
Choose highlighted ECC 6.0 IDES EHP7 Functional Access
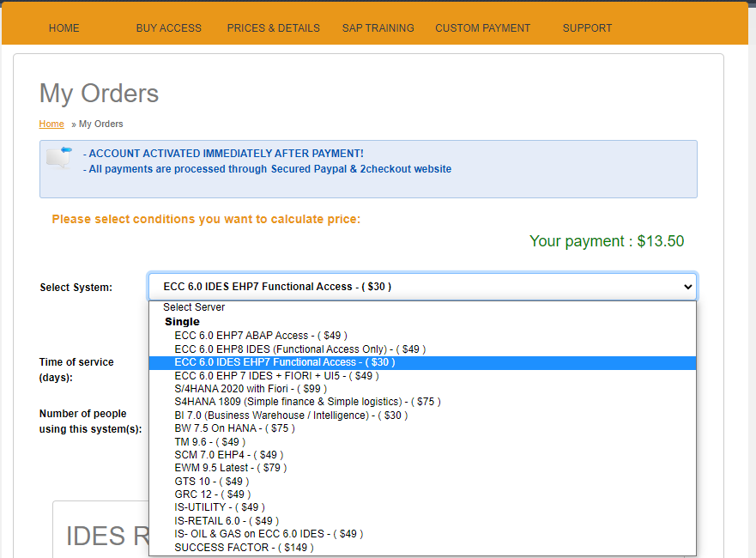pyautogui.click(x=422, y=362)
